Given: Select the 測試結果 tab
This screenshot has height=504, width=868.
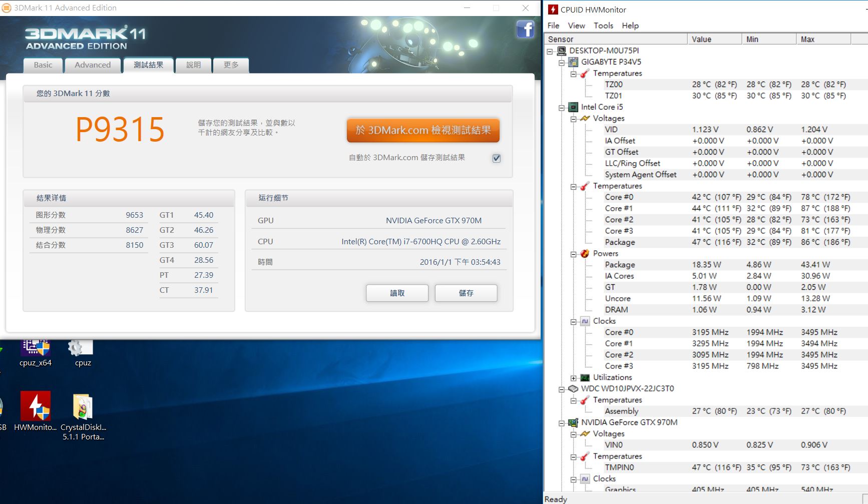Looking at the screenshot, I should click(148, 65).
